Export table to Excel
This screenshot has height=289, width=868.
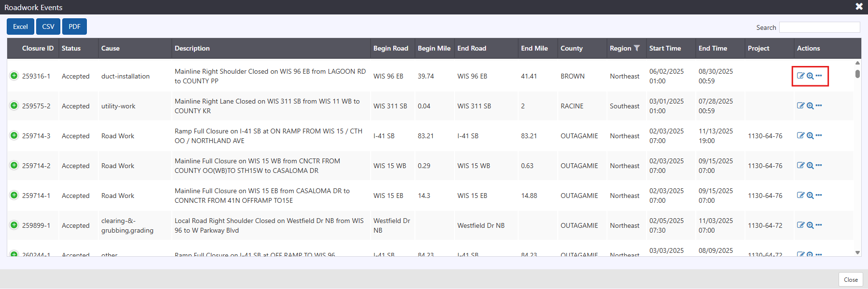tap(20, 26)
